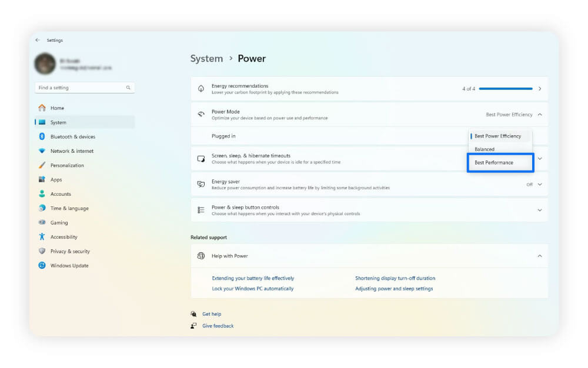Click the Privacy & security shield icon
This screenshot has height=368, width=588.
[x=42, y=251]
